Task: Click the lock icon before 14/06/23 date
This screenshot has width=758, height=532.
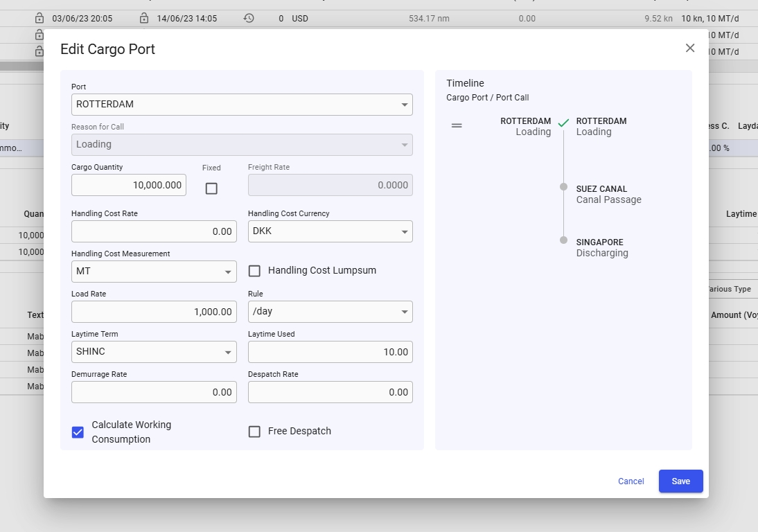Action: pyautogui.click(x=144, y=18)
